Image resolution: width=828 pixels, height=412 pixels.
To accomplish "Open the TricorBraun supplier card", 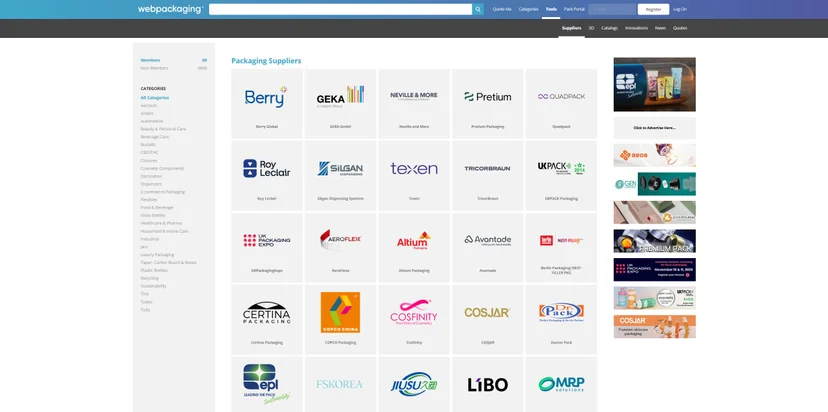I will click(x=487, y=175).
